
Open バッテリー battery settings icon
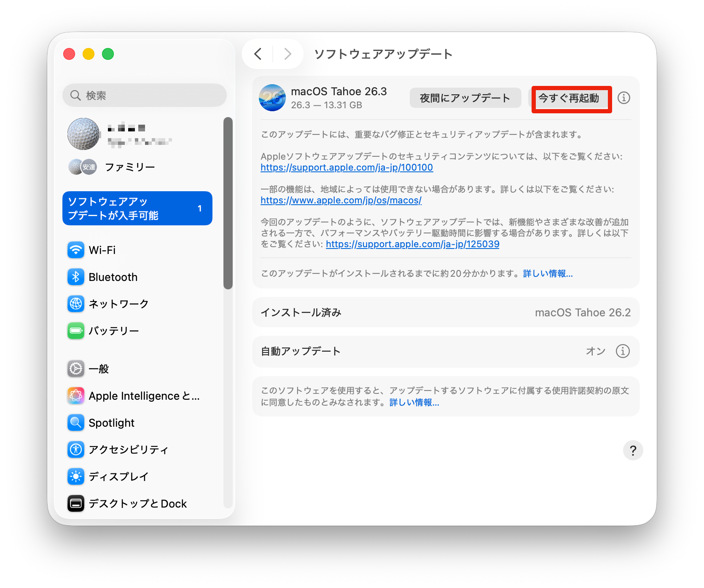point(76,331)
